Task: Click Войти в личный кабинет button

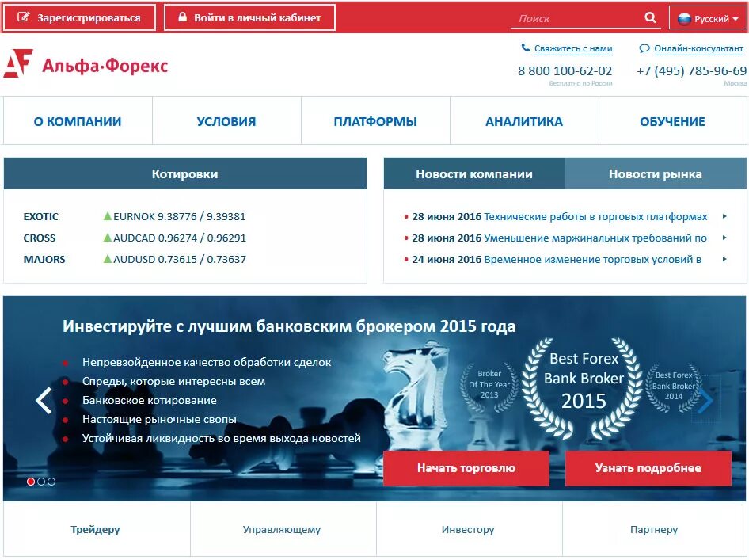Action: (x=249, y=17)
